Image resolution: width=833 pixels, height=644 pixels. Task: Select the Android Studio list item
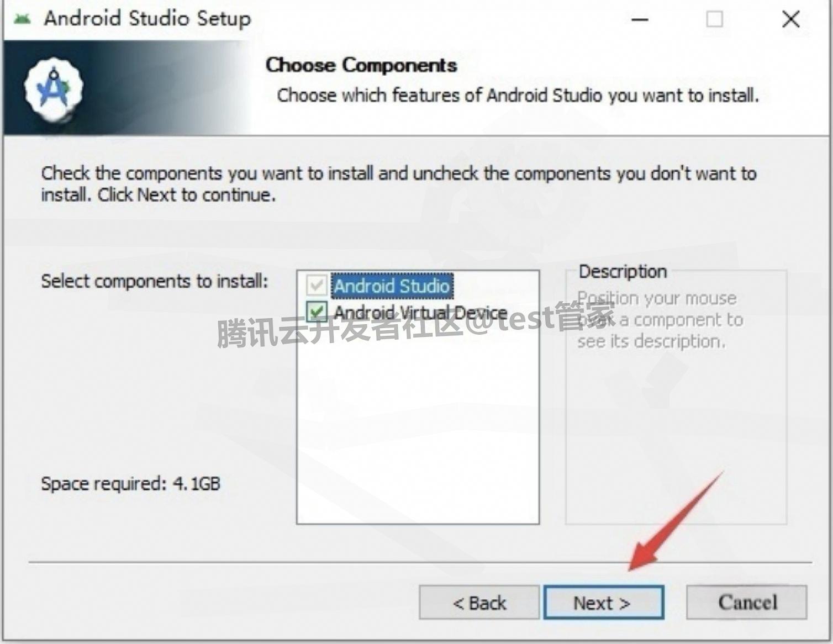coord(392,286)
